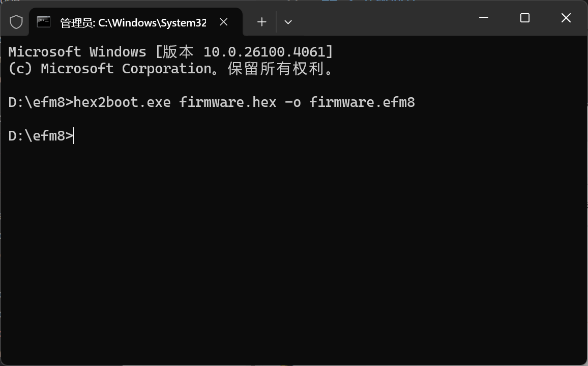Screen dimensions: 588x366
Task: Click the -o flag in the command
Action: pos(293,102)
